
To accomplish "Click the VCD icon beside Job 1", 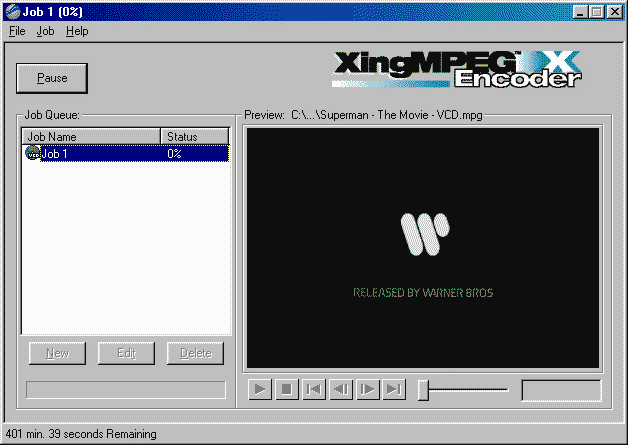I will tap(33, 153).
